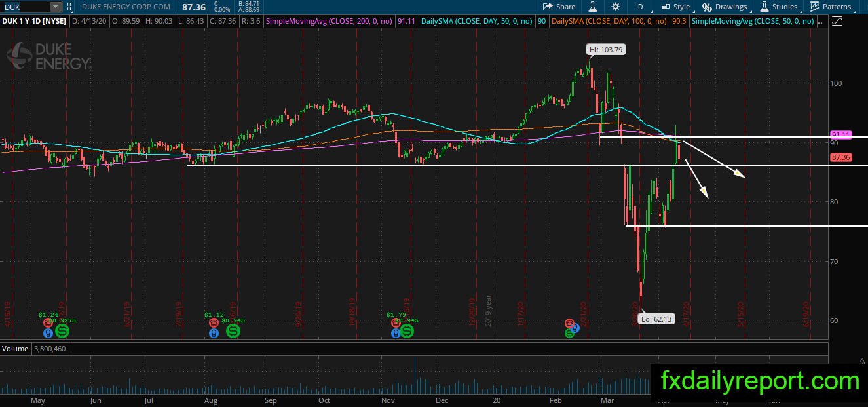Click the red 87.36 price axis tag
The image size is (868, 407).
click(840, 157)
